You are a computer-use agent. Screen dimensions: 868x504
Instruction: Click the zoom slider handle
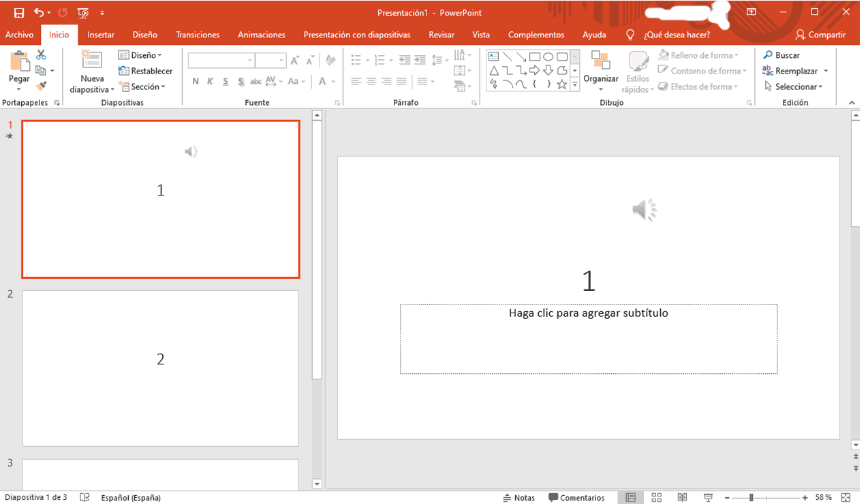click(751, 498)
